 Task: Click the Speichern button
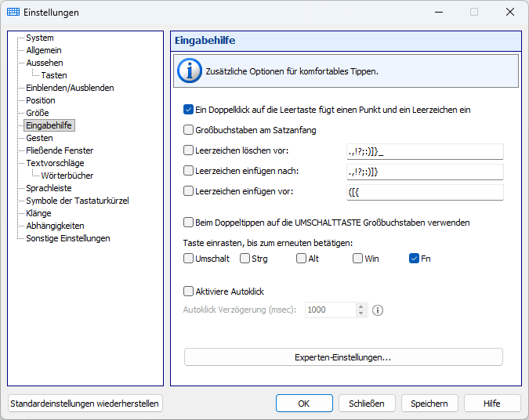click(x=429, y=404)
